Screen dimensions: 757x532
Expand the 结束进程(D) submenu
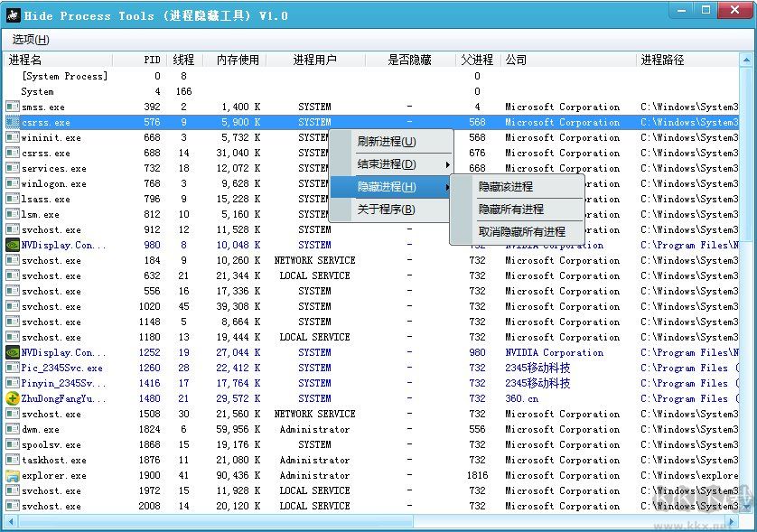[387, 164]
